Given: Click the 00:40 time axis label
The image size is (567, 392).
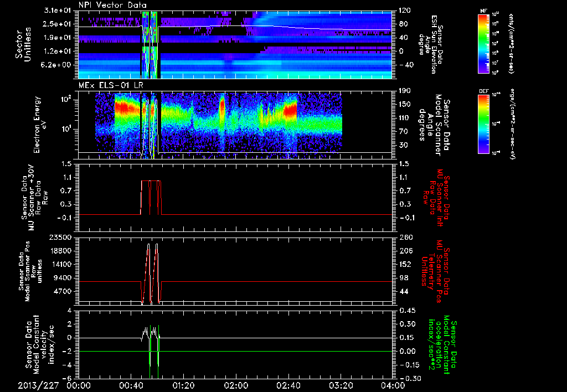Looking at the screenshot, I should pyautogui.click(x=131, y=384).
